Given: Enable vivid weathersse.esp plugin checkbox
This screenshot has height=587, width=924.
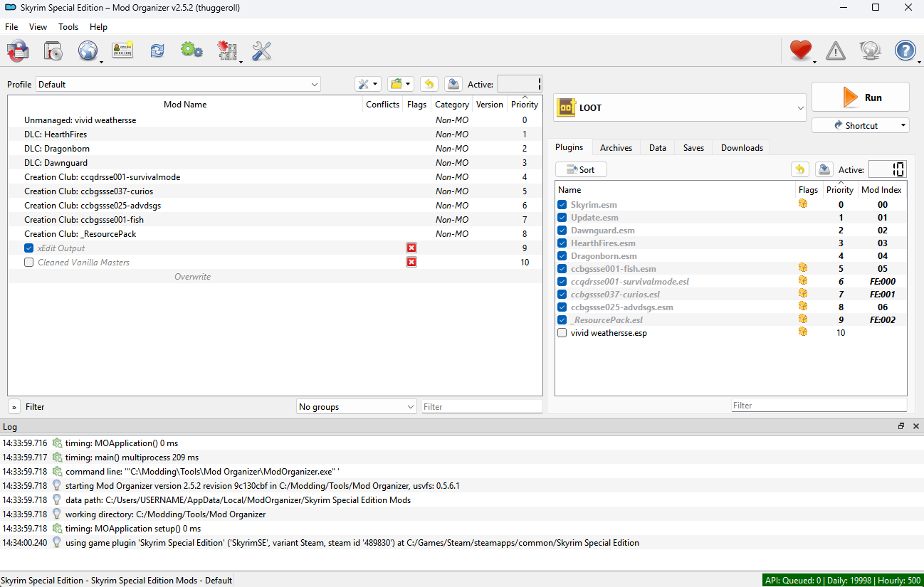Looking at the screenshot, I should [x=562, y=333].
